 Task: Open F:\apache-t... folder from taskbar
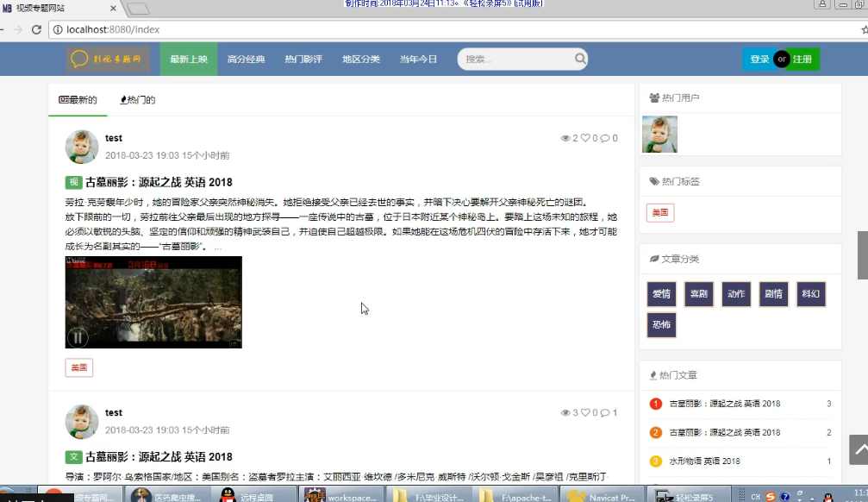click(x=515, y=495)
